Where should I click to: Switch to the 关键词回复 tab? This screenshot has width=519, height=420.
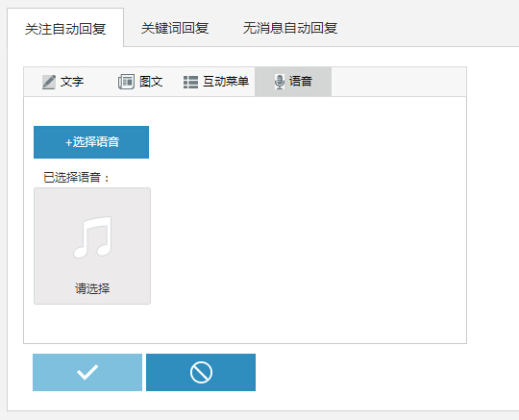(x=175, y=28)
